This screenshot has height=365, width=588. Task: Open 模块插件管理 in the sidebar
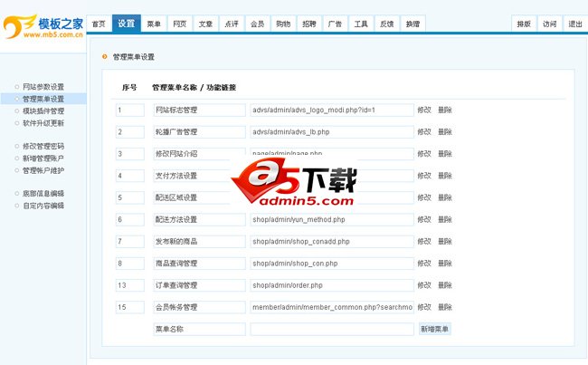click(43, 111)
